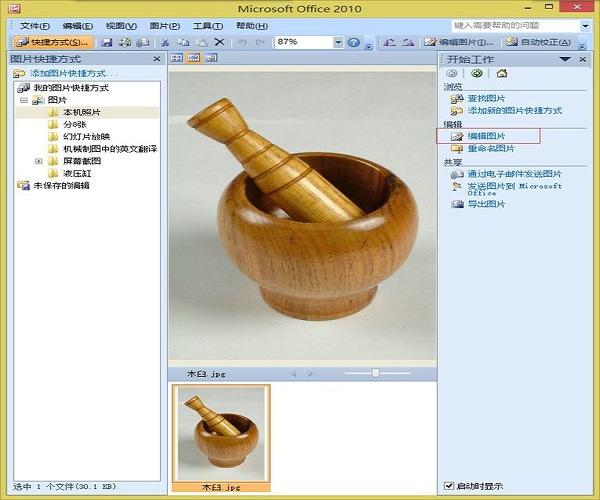Toggle the 启动时显示 checkbox
The image size is (600, 500).
(448, 486)
